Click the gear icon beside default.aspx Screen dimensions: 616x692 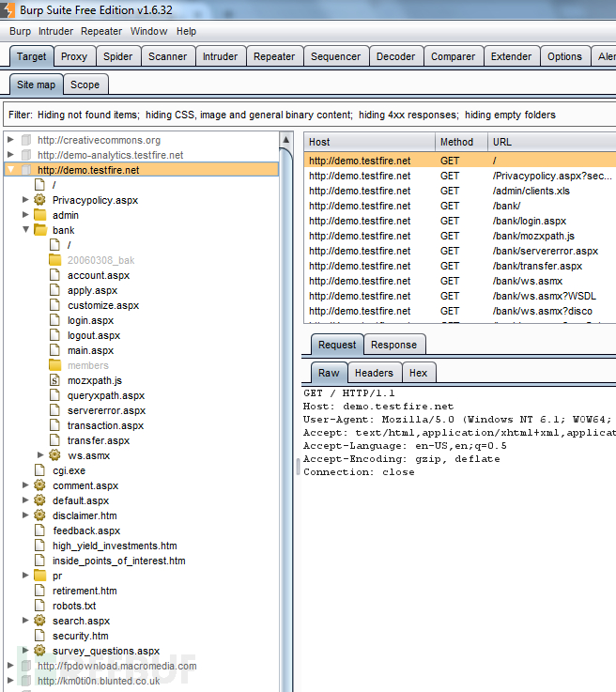(39, 500)
